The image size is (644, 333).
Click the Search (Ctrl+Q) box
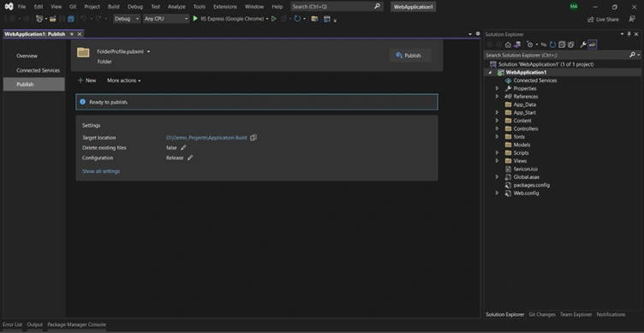pyautogui.click(x=337, y=7)
